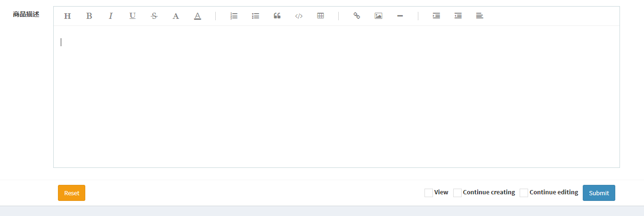Screen dimensions: 644x216
Task: Open the text alignment tool
Action: [x=480, y=16]
